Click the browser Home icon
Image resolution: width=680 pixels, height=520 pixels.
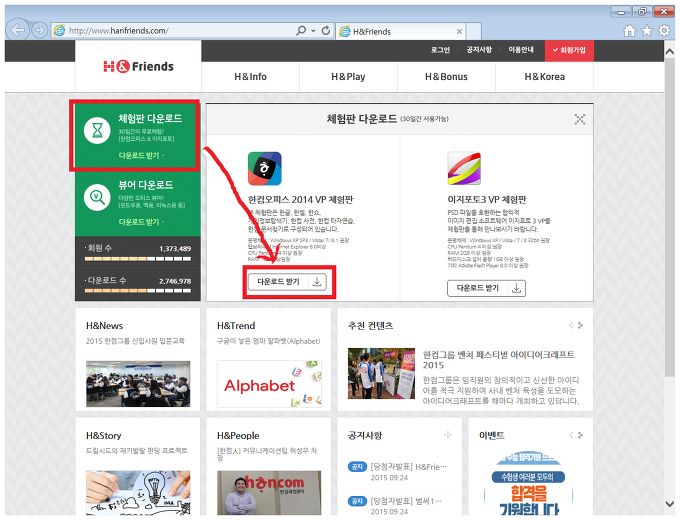tap(629, 30)
